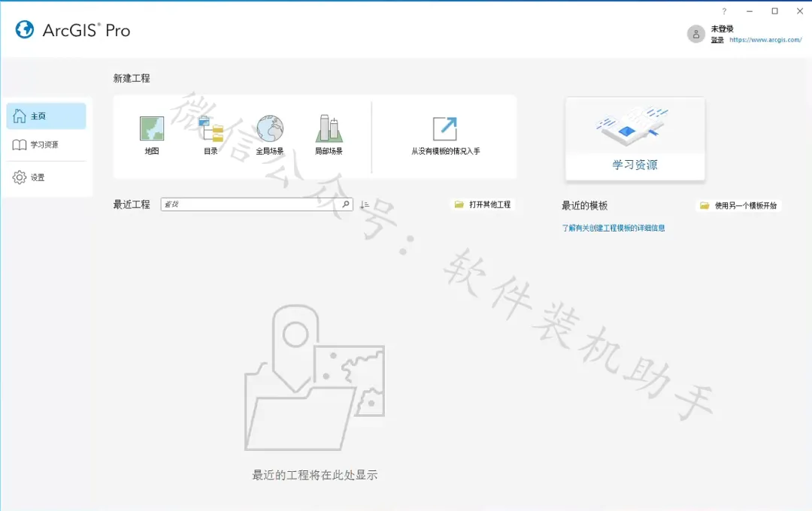Click the 最近工程 heading text
Viewport: 812px width, 511px height.
132,204
